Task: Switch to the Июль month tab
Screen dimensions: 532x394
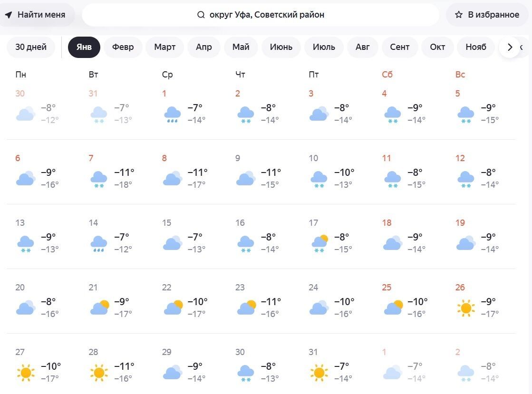Action: [x=324, y=47]
